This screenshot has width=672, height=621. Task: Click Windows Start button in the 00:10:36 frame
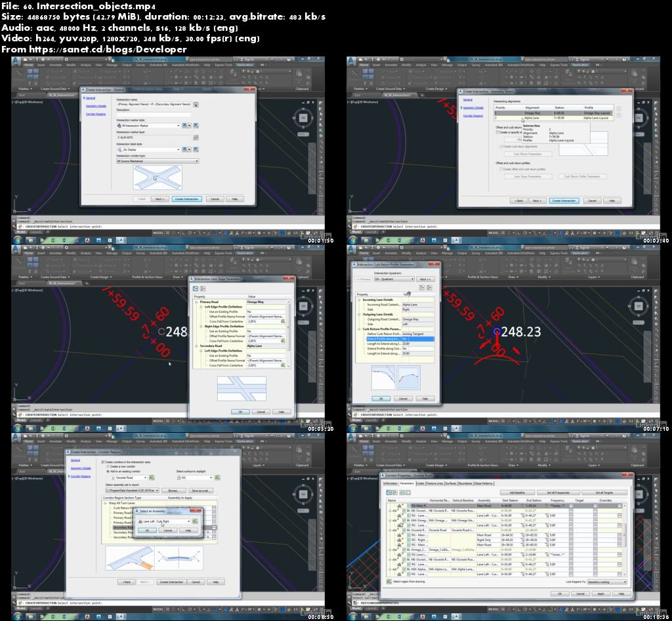point(353,616)
